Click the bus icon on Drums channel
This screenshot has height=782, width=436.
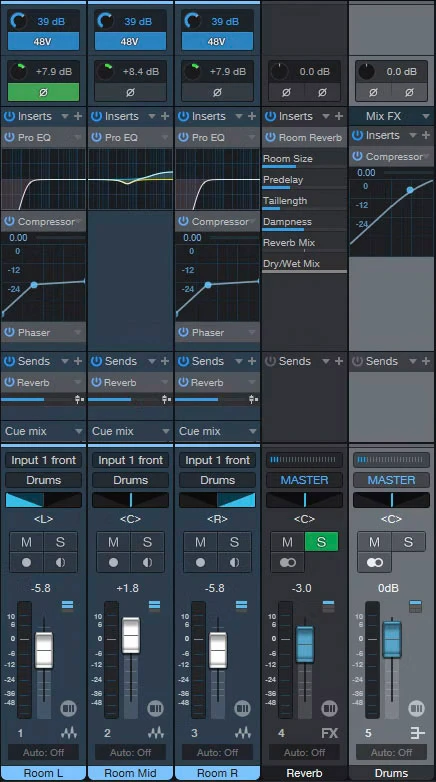coord(417,733)
